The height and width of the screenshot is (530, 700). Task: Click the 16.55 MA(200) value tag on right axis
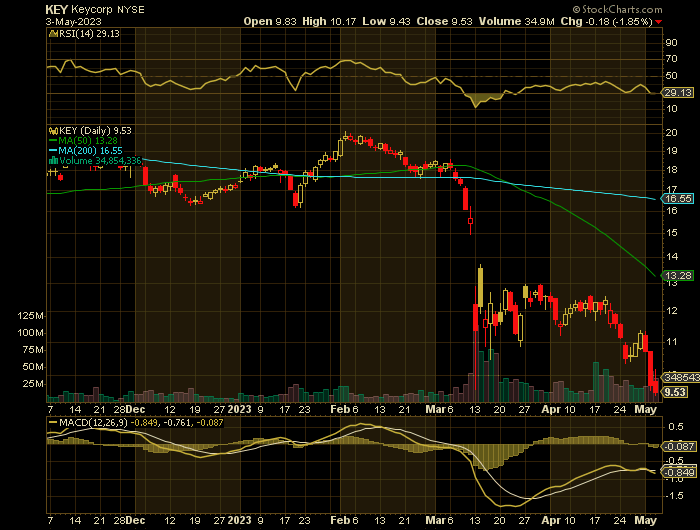677,199
